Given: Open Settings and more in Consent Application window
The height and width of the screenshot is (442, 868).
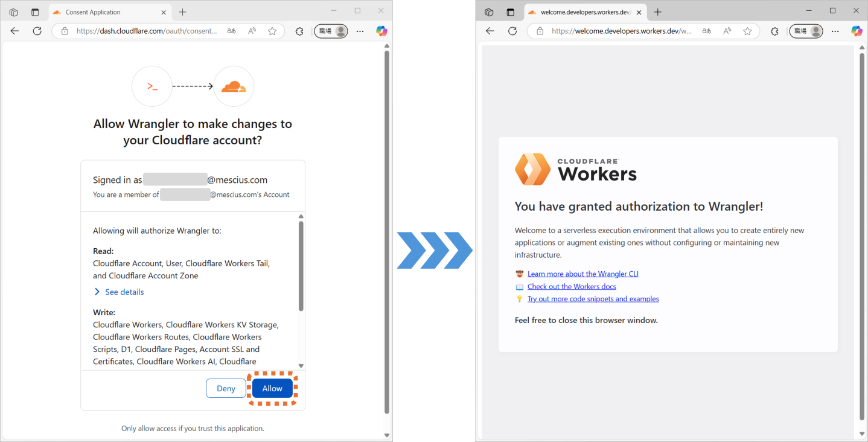Looking at the screenshot, I should 360,31.
